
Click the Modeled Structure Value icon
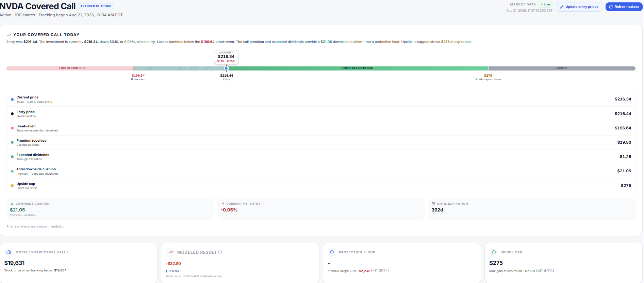point(9,252)
